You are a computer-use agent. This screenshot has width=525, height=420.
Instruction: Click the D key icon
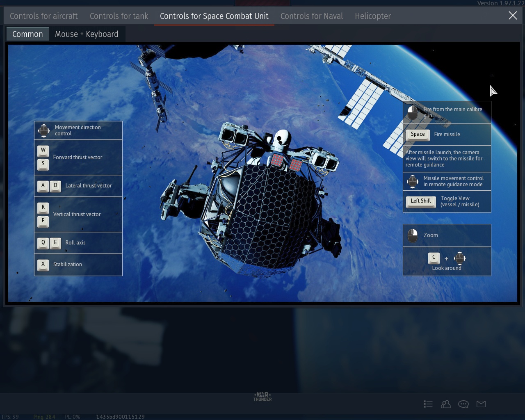coord(55,186)
